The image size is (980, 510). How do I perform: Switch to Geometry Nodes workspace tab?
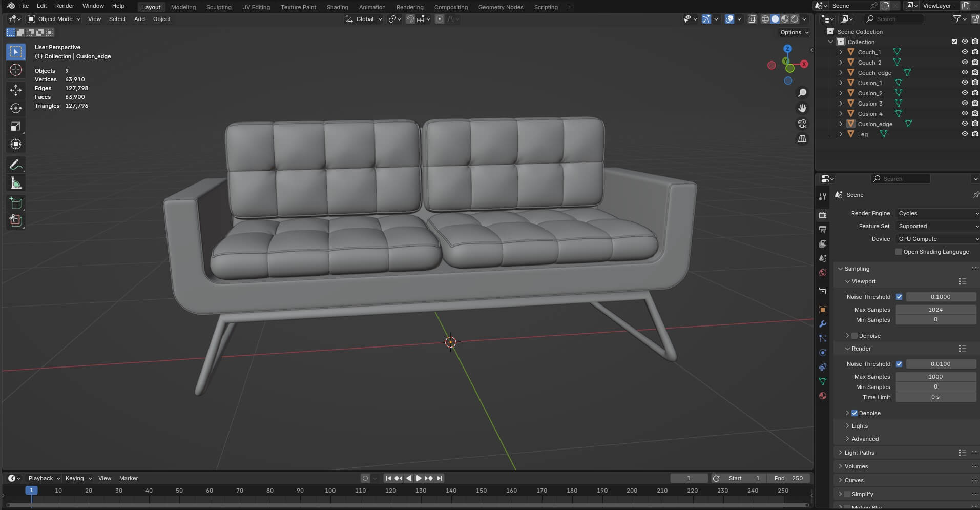(501, 7)
